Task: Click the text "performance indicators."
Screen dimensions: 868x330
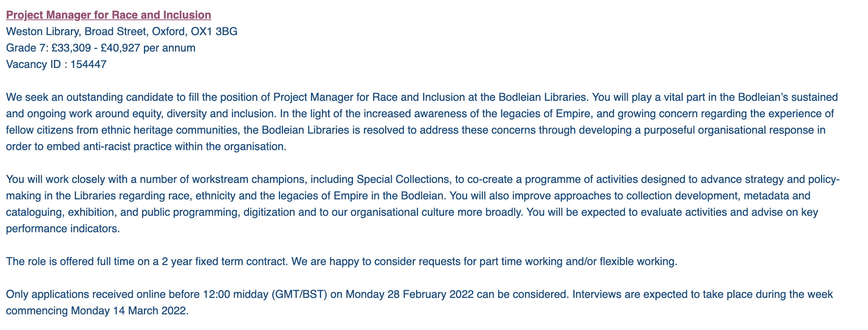Action: pos(63,228)
